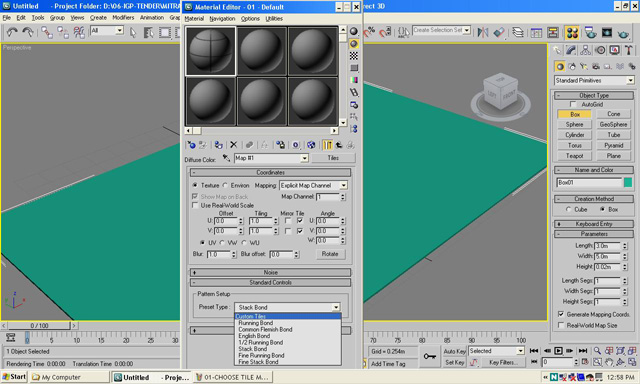
Task: Toggle U Tile checkbox
Action: pyautogui.click(x=300, y=221)
